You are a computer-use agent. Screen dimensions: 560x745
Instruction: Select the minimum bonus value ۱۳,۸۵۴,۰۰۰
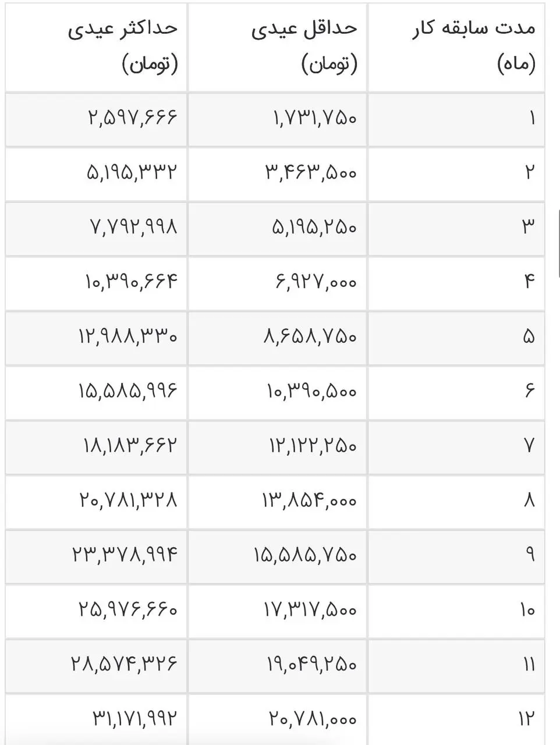click(309, 500)
